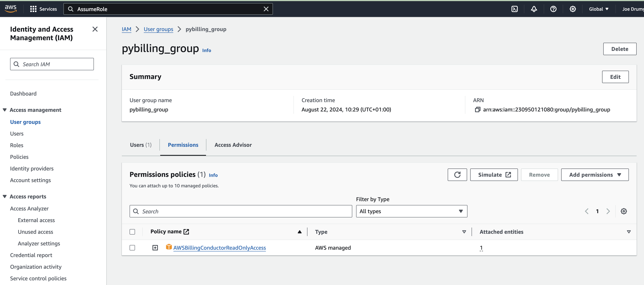Viewport: 644px width, 285px height.
Task: Open the CloudShell terminal icon
Action: click(x=514, y=9)
